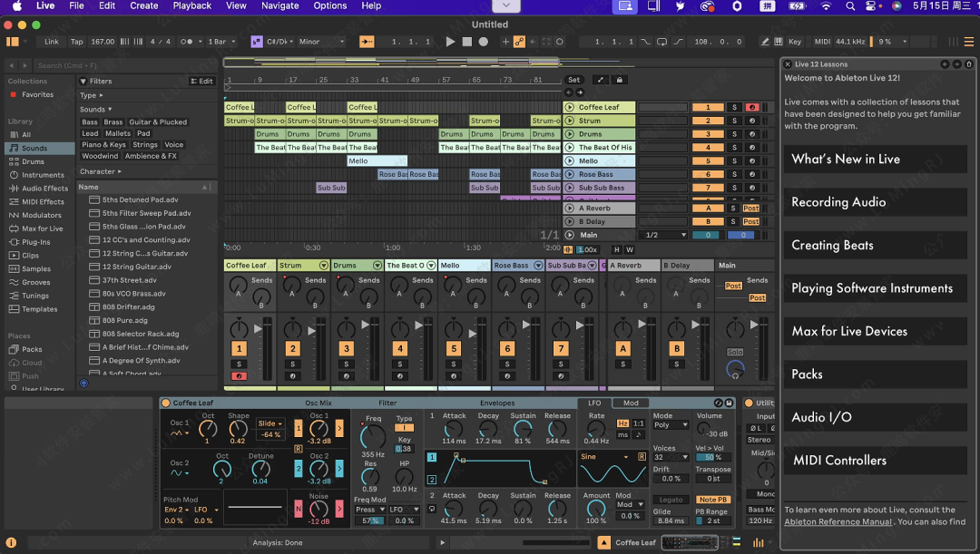Viewport: 980px width, 554px height.
Task: Open the Poly mode dropdown
Action: [671, 424]
